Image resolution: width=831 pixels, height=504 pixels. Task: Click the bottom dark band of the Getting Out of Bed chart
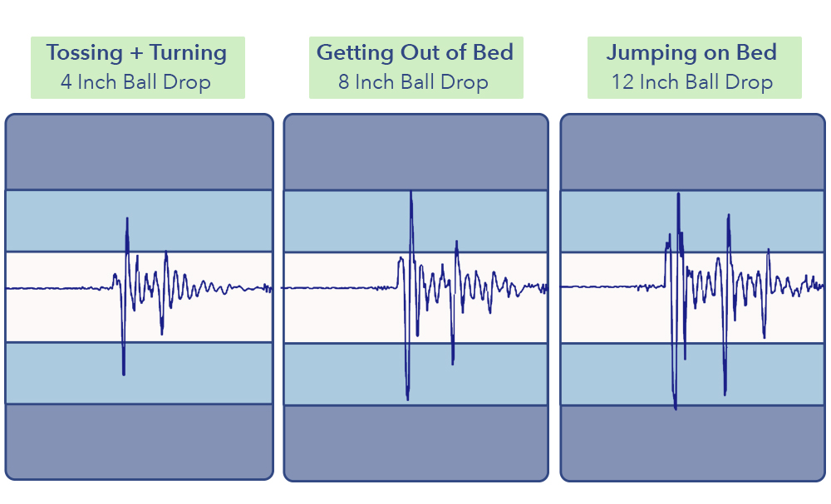416,443
